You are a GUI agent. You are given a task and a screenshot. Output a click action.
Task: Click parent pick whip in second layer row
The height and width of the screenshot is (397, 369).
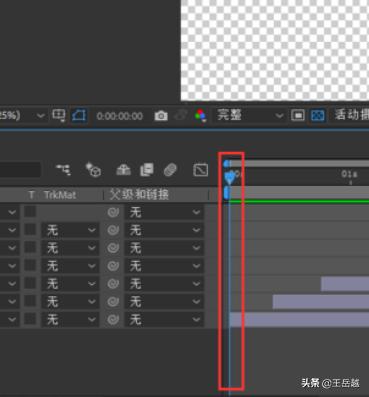point(113,230)
